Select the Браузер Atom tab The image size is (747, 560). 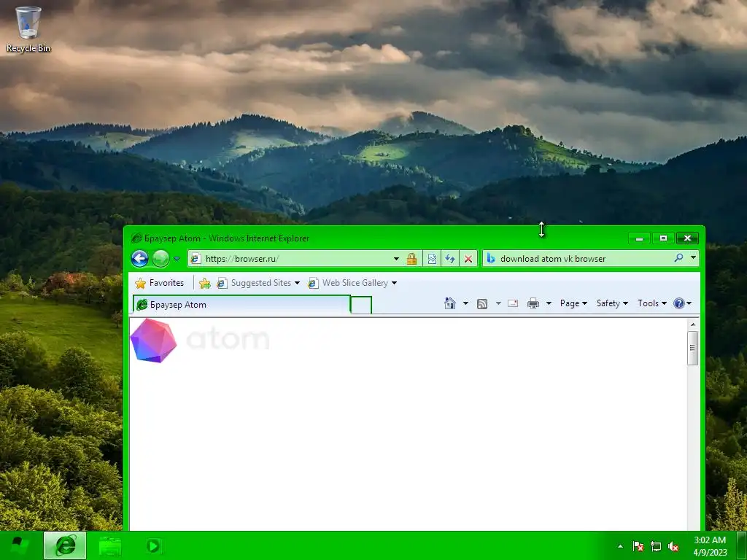[241, 305]
